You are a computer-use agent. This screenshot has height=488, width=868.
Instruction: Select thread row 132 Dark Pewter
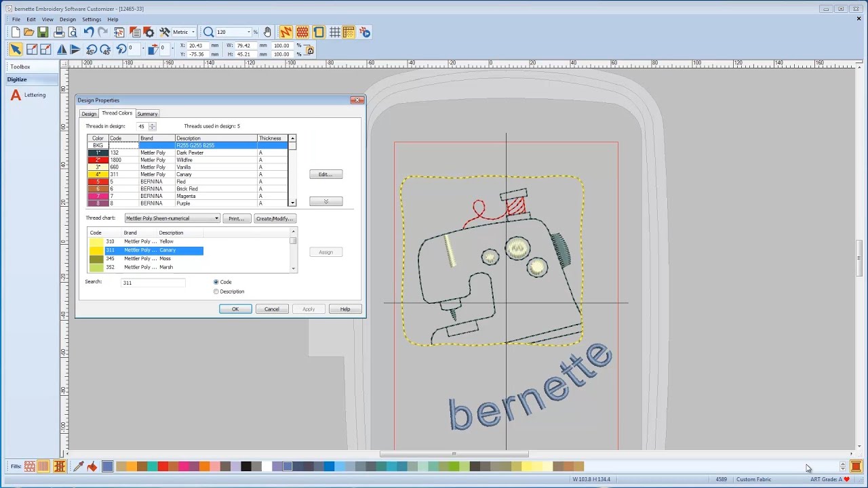click(x=187, y=152)
